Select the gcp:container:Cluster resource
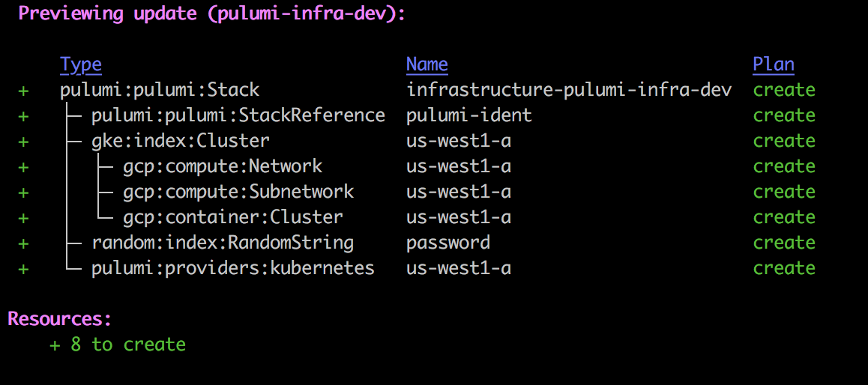Image resolution: width=868 pixels, height=385 pixels. (233, 217)
